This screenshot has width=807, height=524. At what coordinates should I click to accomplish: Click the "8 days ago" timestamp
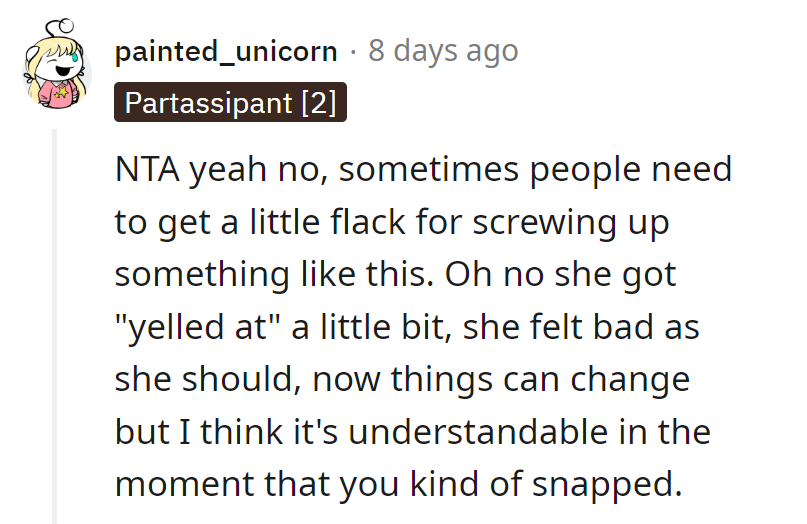click(443, 51)
